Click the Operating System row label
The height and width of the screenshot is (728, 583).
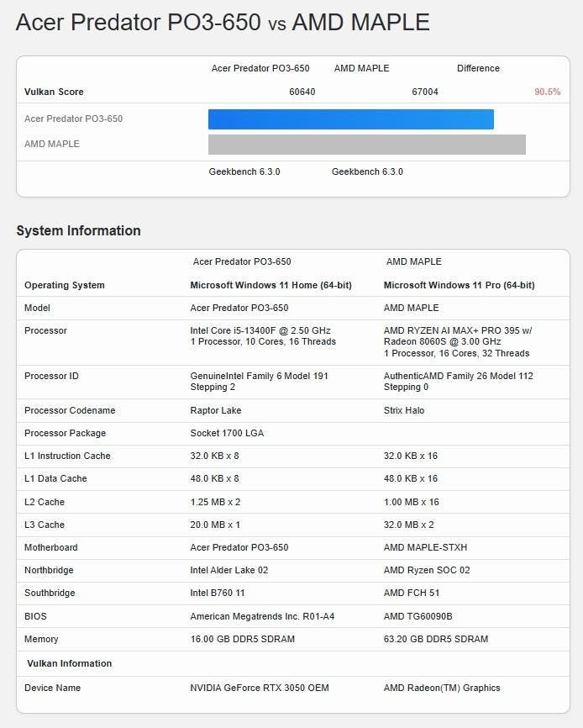point(65,285)
